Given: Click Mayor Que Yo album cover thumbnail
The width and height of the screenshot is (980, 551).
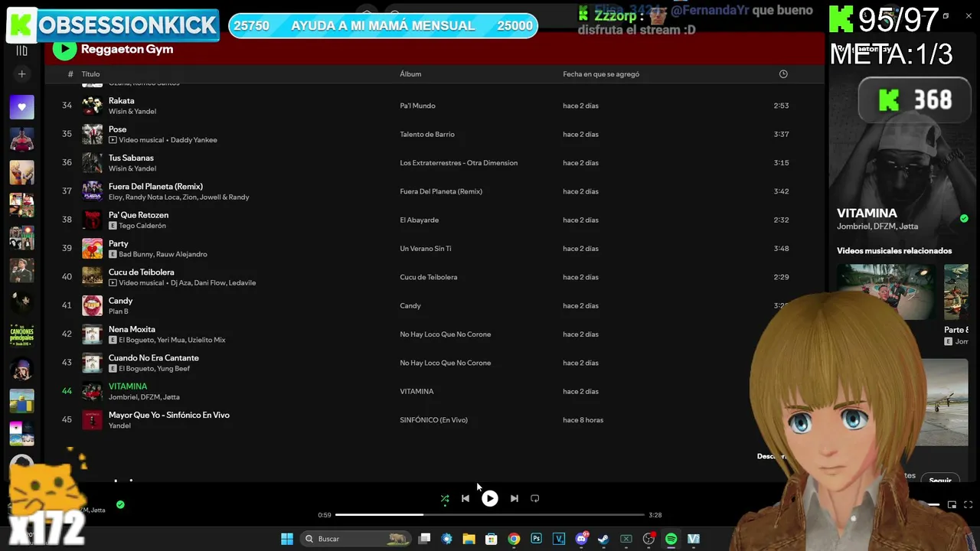Looking at the screenshot, I should coord(93,420).
